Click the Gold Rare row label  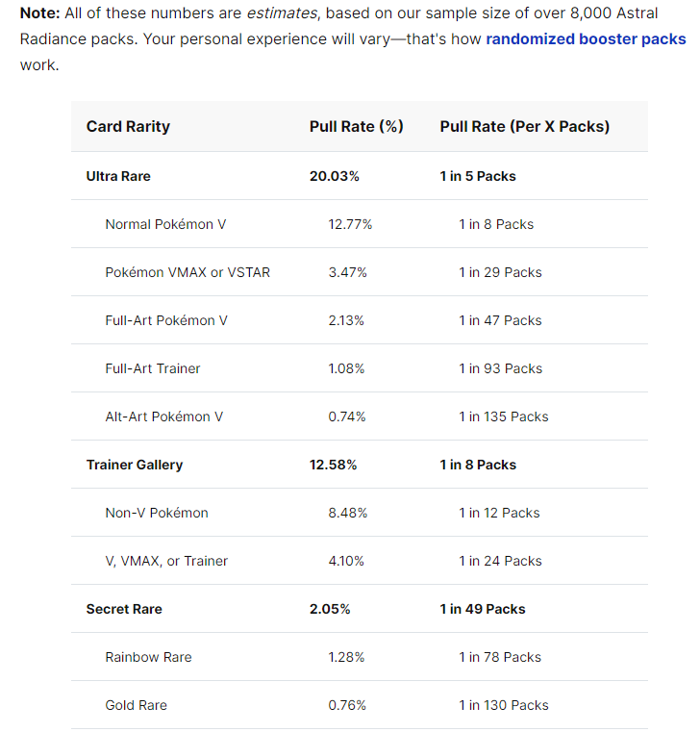pyautogui.click(x=136, y=705)
